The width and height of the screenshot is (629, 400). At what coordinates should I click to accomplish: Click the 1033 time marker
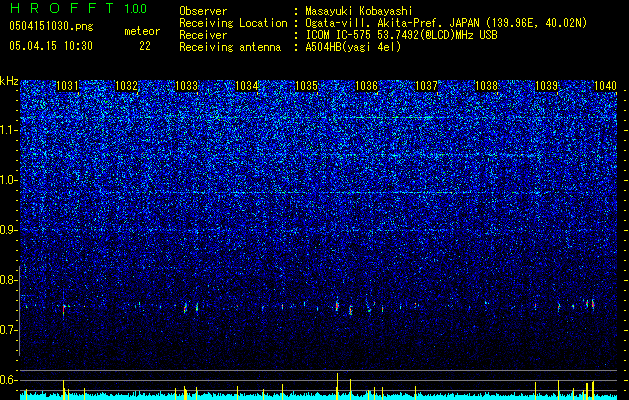187,86
